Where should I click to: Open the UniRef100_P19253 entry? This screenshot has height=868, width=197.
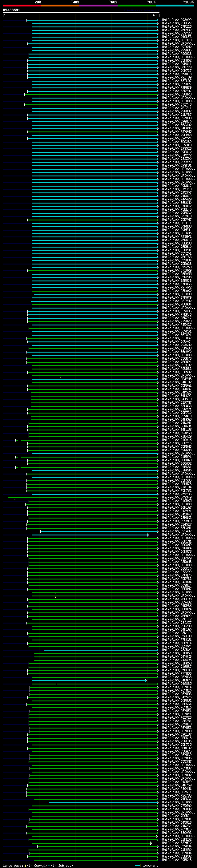(177, 267)
